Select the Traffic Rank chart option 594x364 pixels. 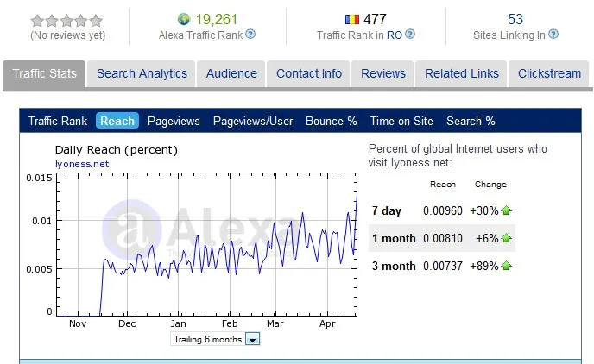[58, 121]
